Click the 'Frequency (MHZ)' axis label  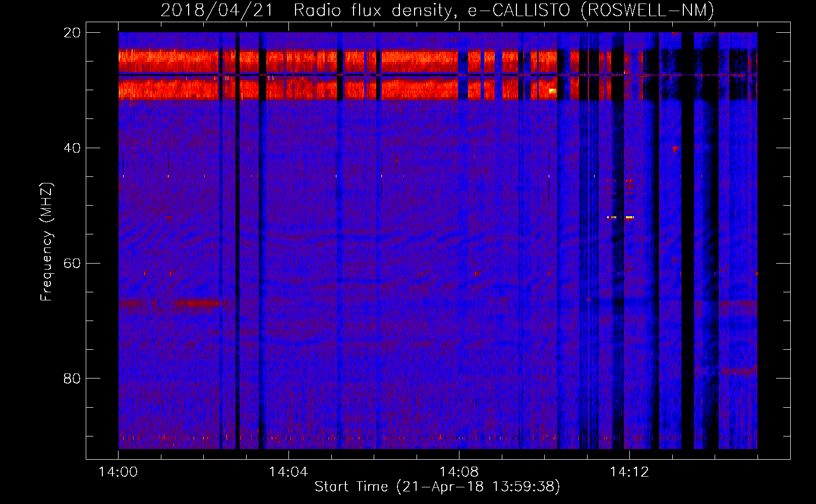46,242
